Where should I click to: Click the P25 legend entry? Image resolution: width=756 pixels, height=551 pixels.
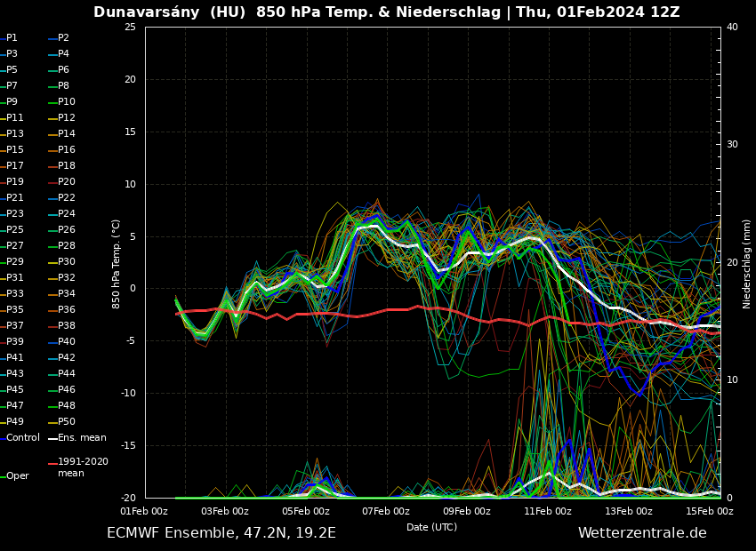click(15, 230)
